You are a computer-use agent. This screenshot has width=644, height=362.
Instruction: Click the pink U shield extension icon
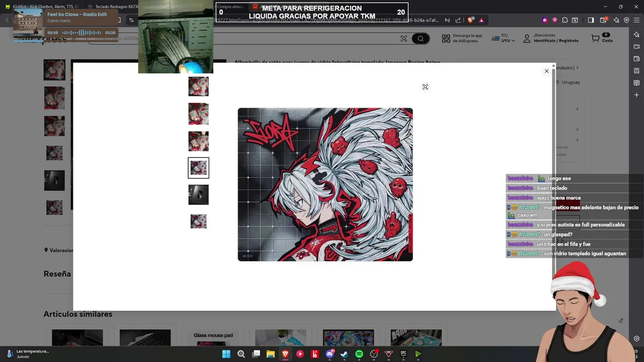pos(555,20)
